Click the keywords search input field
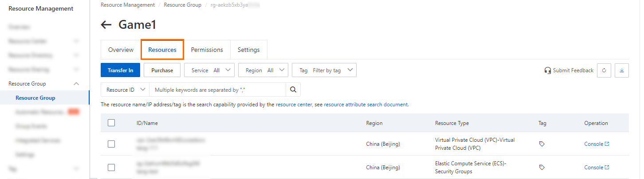Screen dimensions: 644x179 click(217, 89)
